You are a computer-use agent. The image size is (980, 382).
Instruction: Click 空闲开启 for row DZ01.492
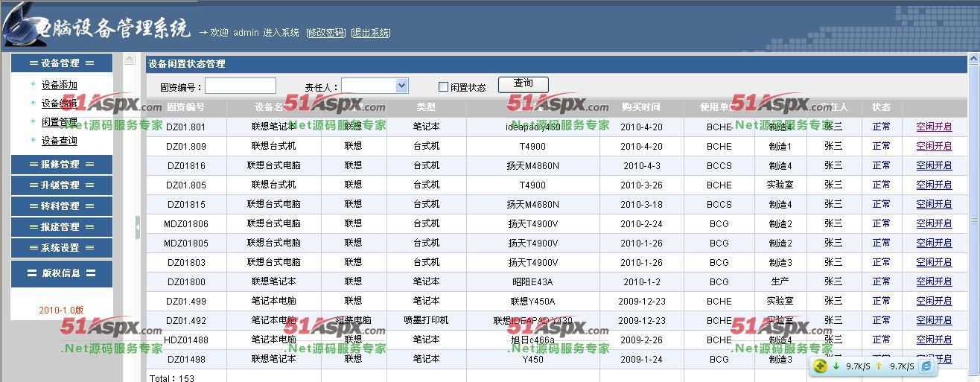pos(934,320)
